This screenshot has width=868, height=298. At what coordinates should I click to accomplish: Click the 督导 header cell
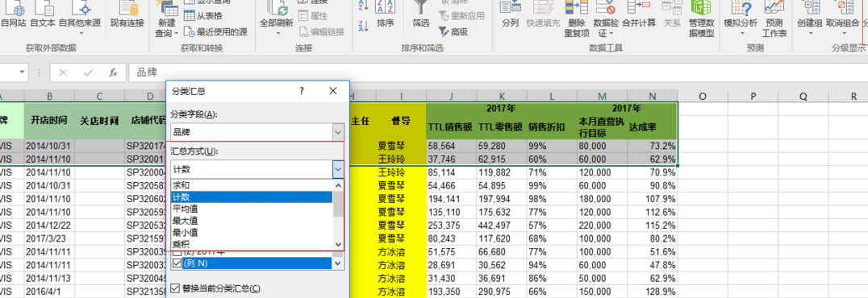pyautogui.click(x=401, y=121)
